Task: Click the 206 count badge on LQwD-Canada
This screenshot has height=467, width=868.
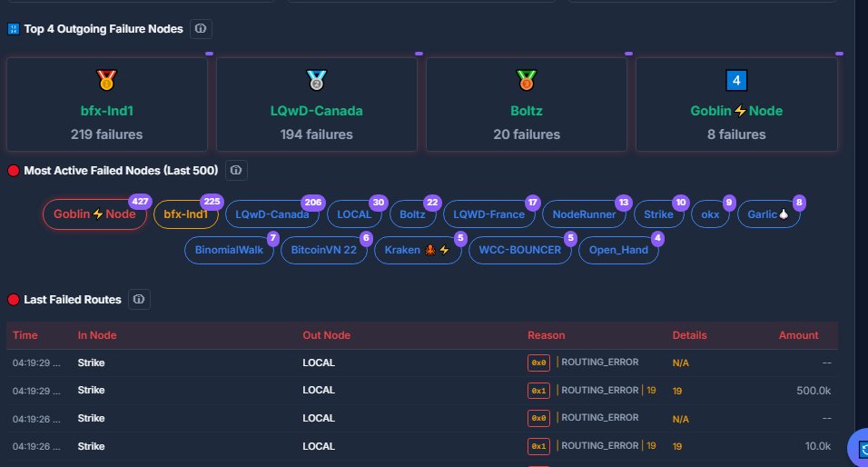Action: [312, 203]
